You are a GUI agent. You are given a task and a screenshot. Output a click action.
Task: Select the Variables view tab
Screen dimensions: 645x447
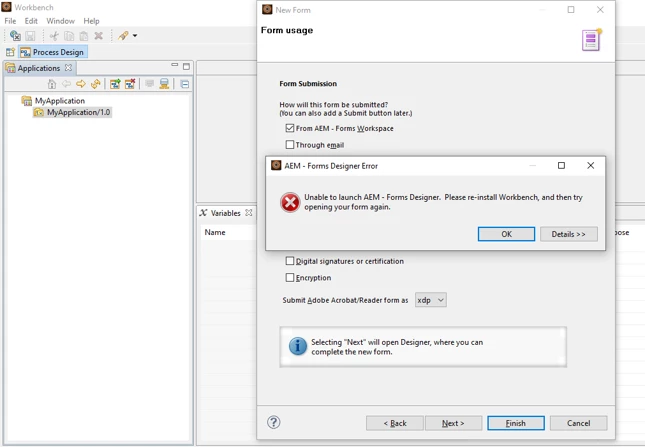coord(225,213)
